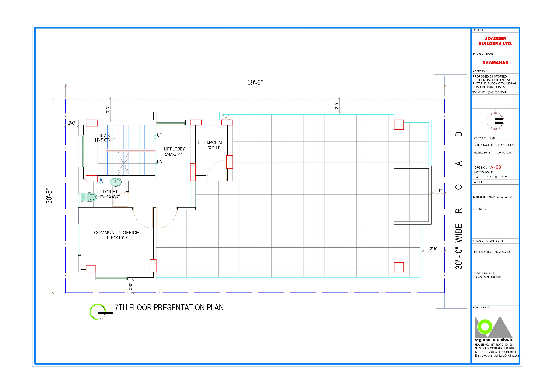Select the COMMUNITY OFFICE room label
The height and width of the screenshot is (392, 555).
[117, 233]
